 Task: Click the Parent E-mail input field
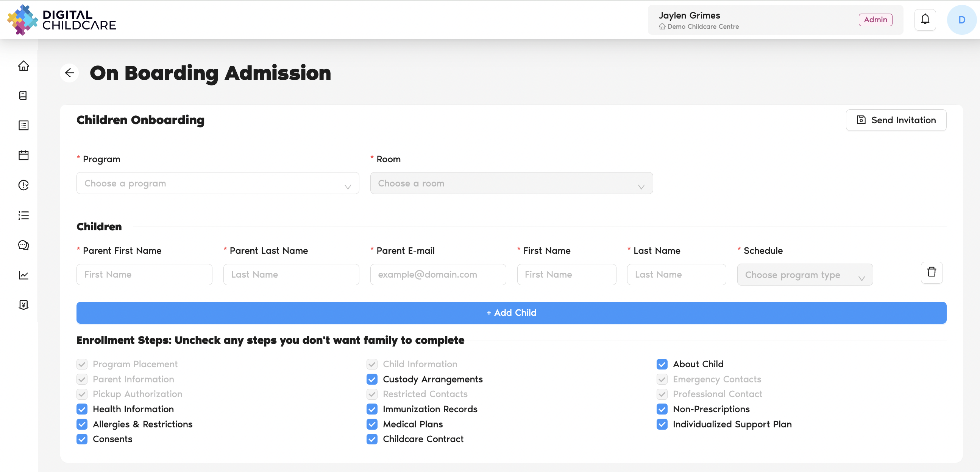437,275
